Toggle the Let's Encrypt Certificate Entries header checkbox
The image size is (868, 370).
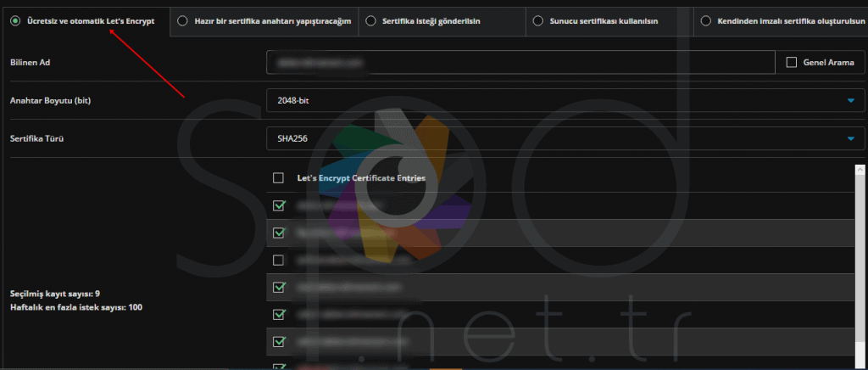click(278, 178)
